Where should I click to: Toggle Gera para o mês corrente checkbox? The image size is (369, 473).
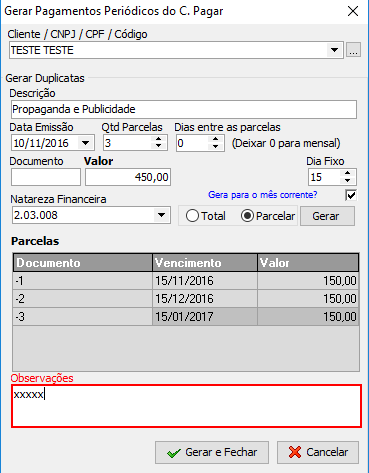tap(351, 195)
